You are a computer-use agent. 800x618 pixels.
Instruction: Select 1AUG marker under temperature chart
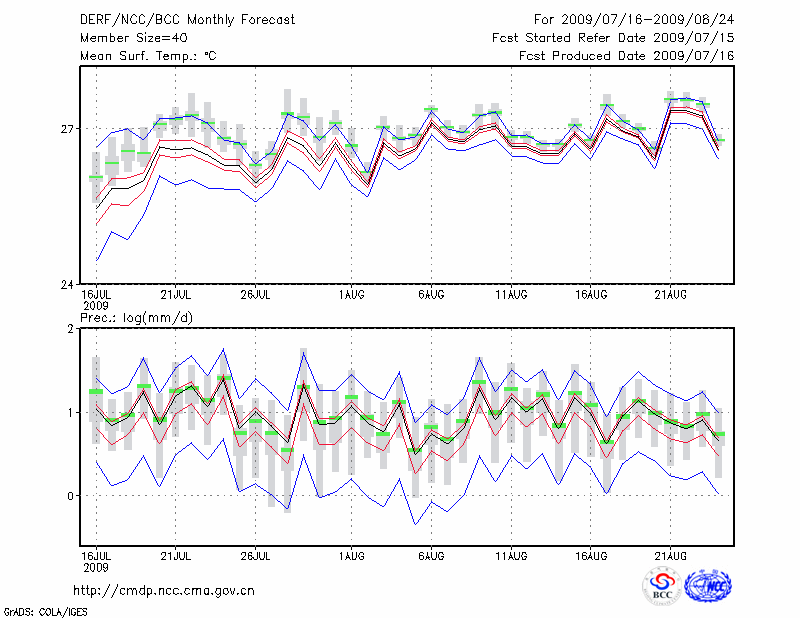tap(351, 295)
